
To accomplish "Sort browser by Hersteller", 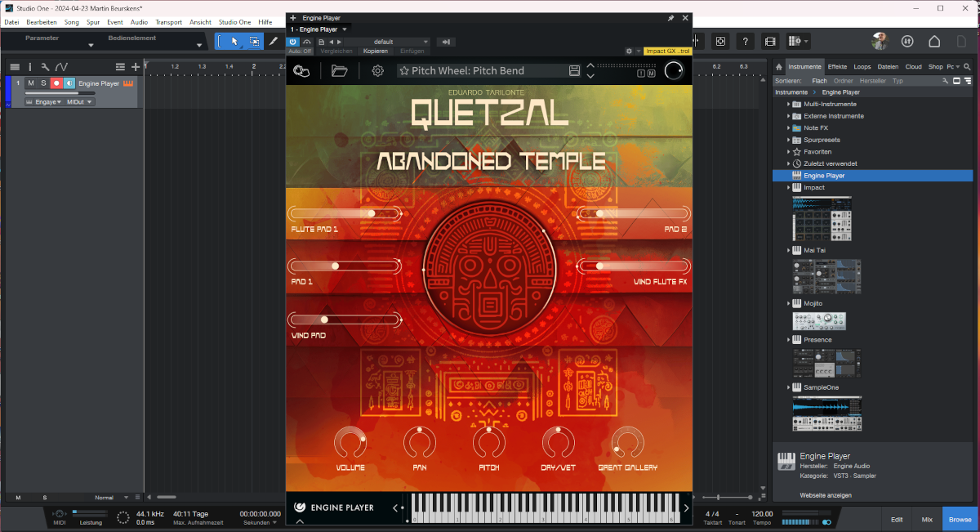I will click(872, 81).
